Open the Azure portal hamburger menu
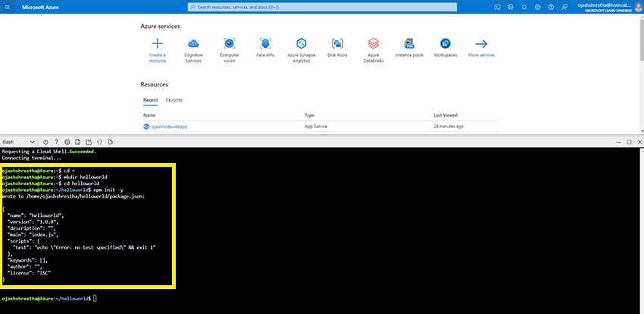Viewport: 644px width, 314px height. click(x=8, y=7)
